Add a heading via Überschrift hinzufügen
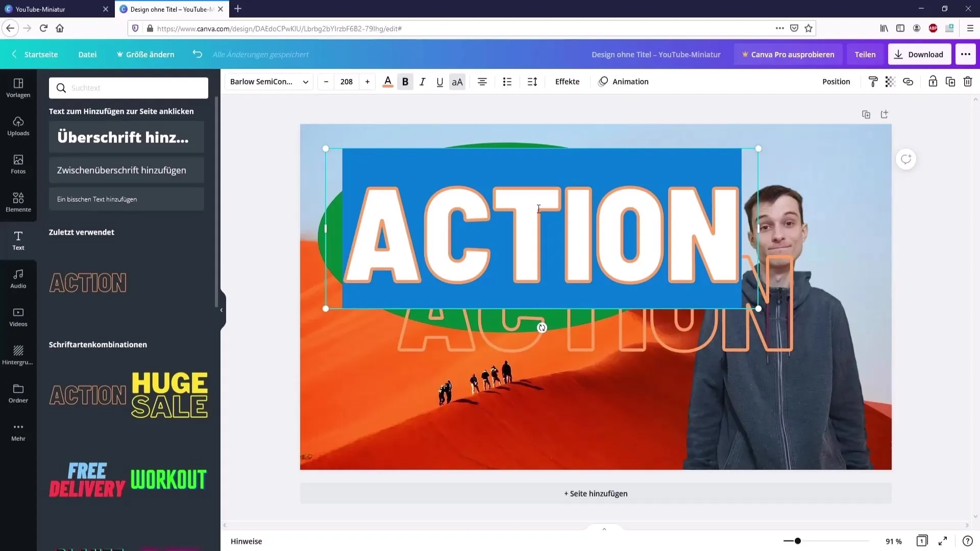 tap(127, 137)
